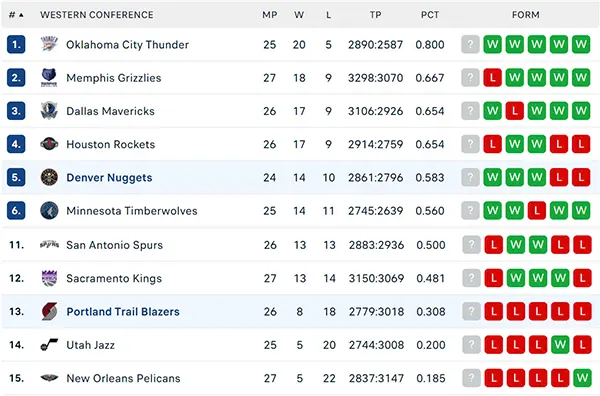Sort standings by PCT column header
Screen dimensions: 600x396
430,15
